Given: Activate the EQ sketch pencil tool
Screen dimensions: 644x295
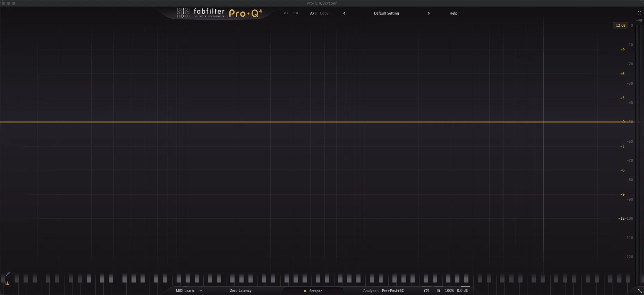Looking at the screenshot, I should point(8,275).
